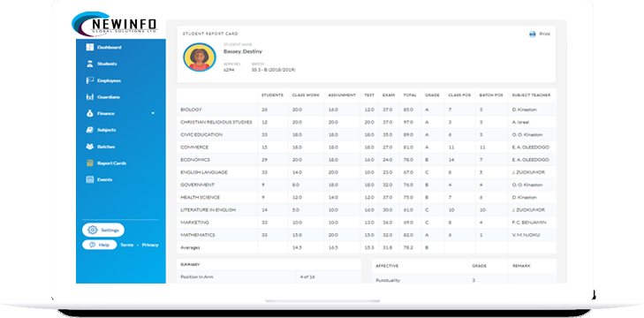
Task: Click the Employees icon in sidebar
Action: click(x=89, y=80)
